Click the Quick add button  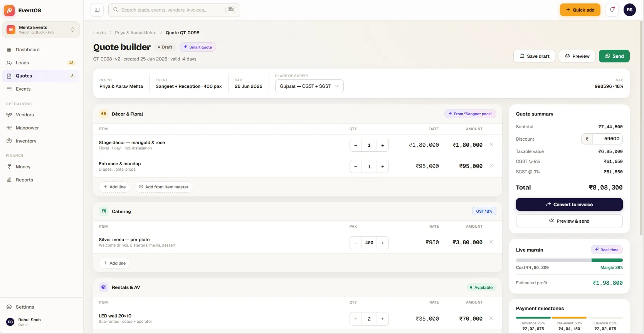point(580,10)
